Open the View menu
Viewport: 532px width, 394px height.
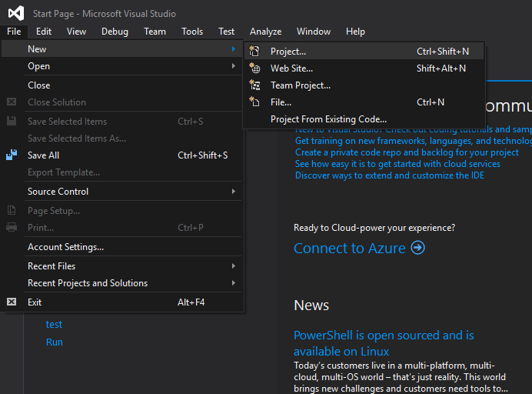point(76,32)
